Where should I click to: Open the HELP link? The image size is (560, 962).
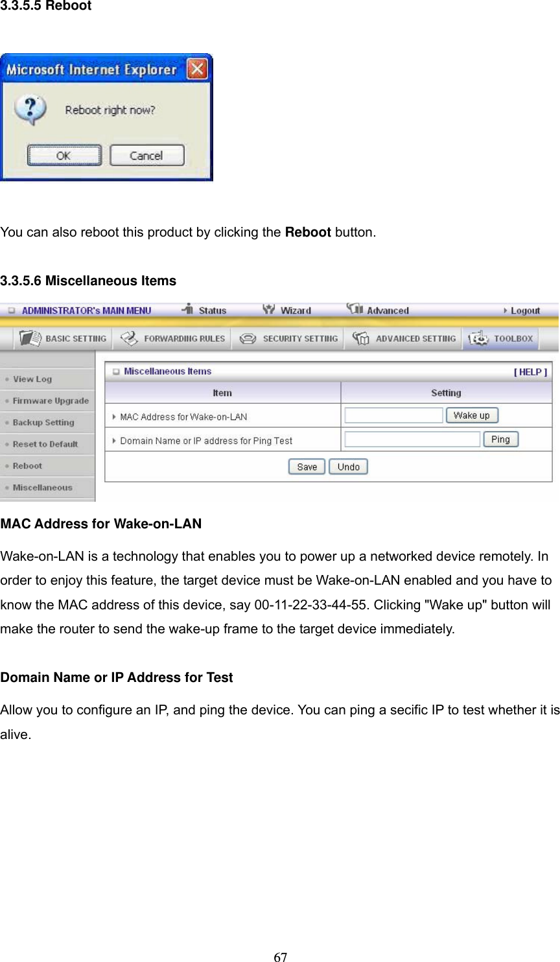(x=531, y=371)
